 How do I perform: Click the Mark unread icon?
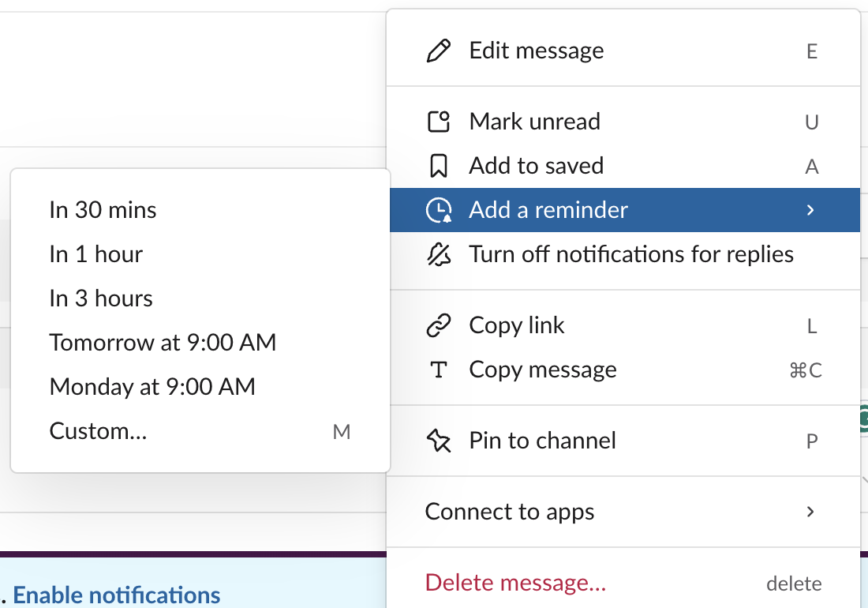pos(439,122)
